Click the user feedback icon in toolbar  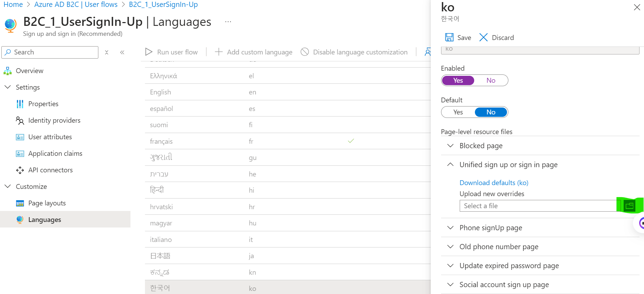[x=428, y=52]
